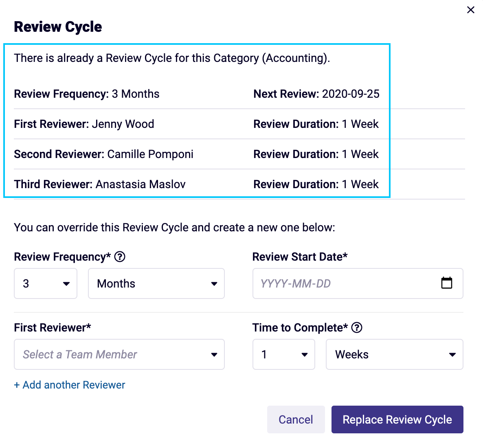
Task: Click the Second Reviewer Camille Pomponi entry
Action: pos(103,154)
